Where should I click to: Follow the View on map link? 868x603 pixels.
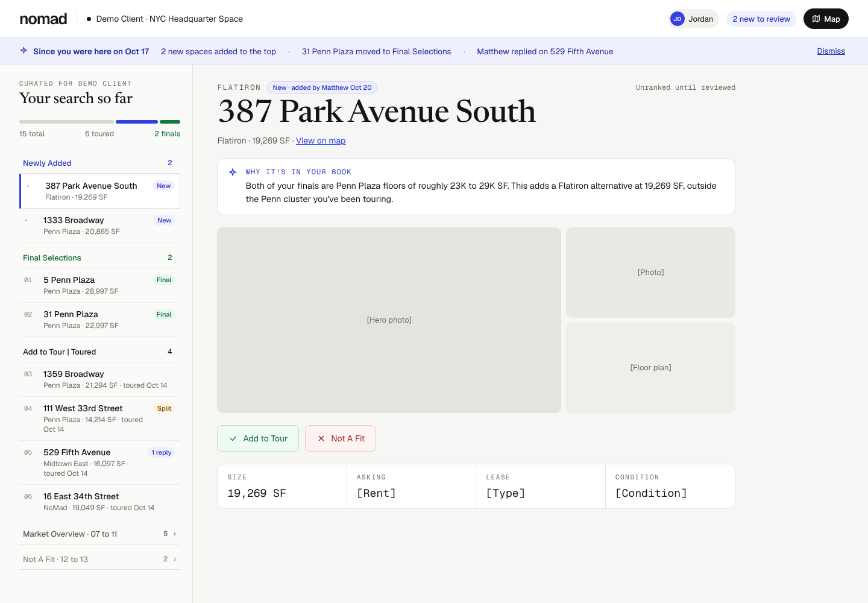[321, 140]
